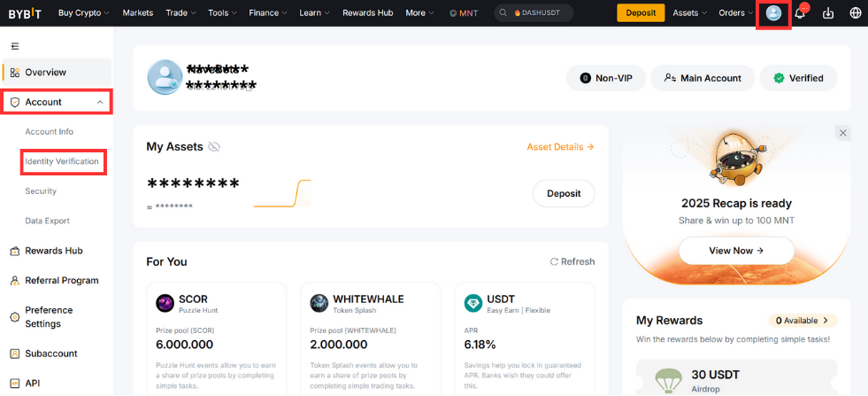Viewport: 868px width, 396px height.
Task: Expand the Learn dropdown menu
Action: click(x=314, y=12)
